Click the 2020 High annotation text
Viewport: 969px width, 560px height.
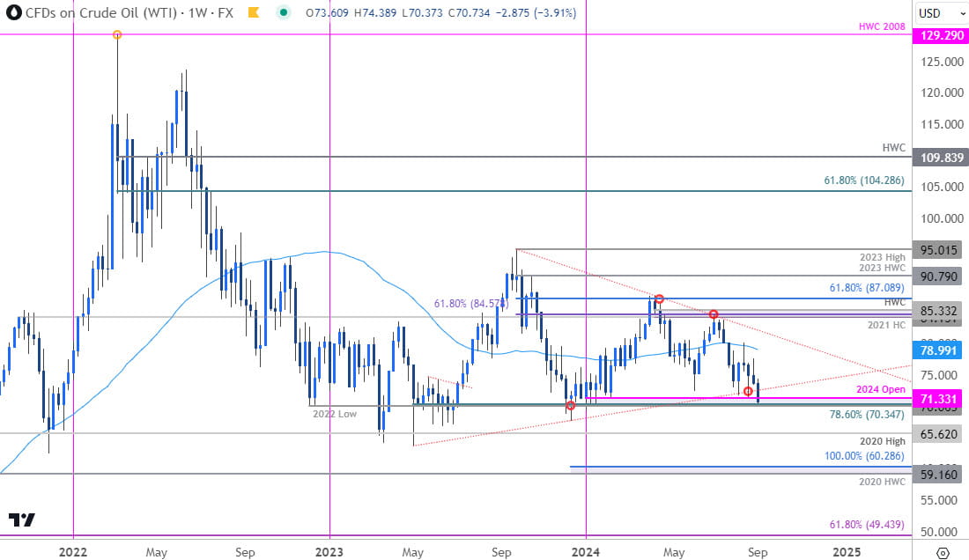(x=883, y=441)
